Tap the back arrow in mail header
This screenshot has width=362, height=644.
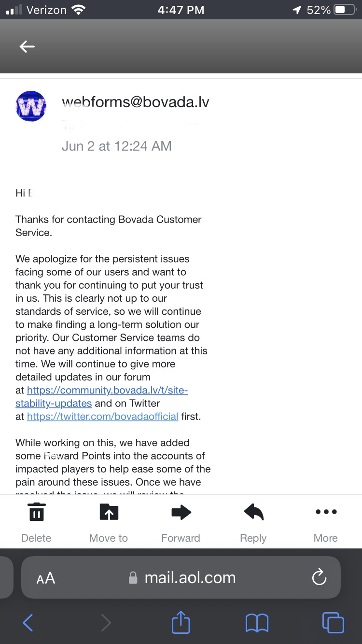(27, 46)
